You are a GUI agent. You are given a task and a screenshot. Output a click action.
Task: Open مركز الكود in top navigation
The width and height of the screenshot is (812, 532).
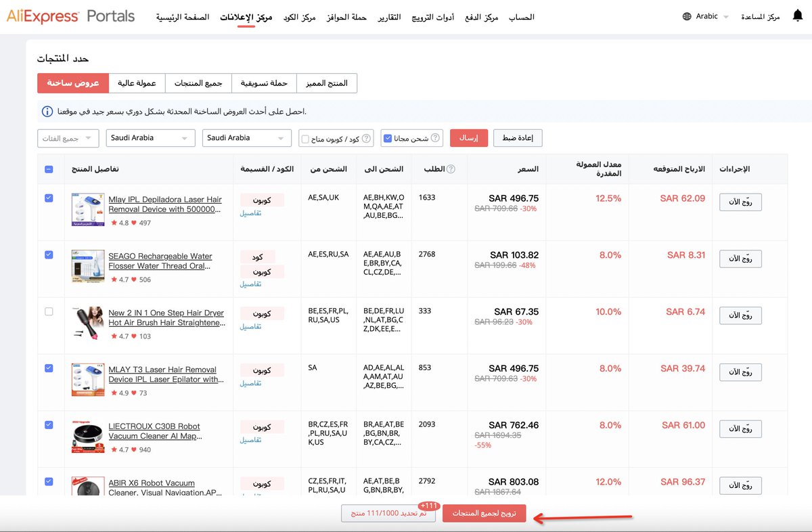pos(299,17)
